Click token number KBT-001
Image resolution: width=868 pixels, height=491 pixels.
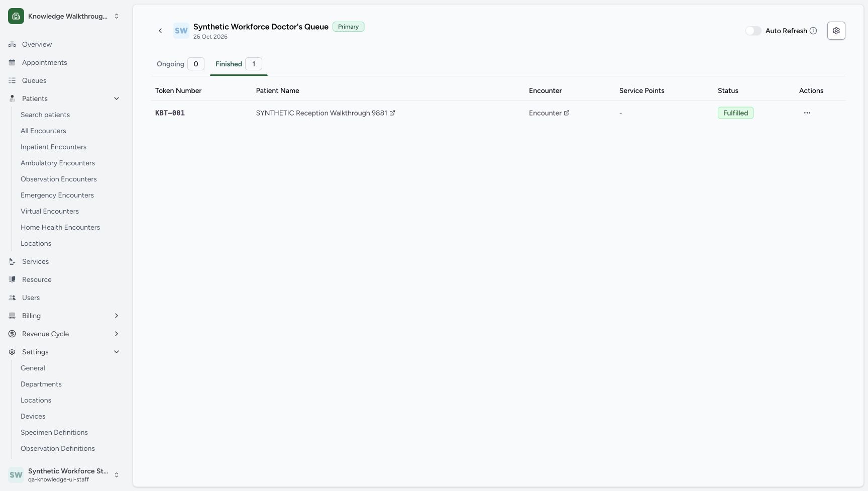point(170,113)
